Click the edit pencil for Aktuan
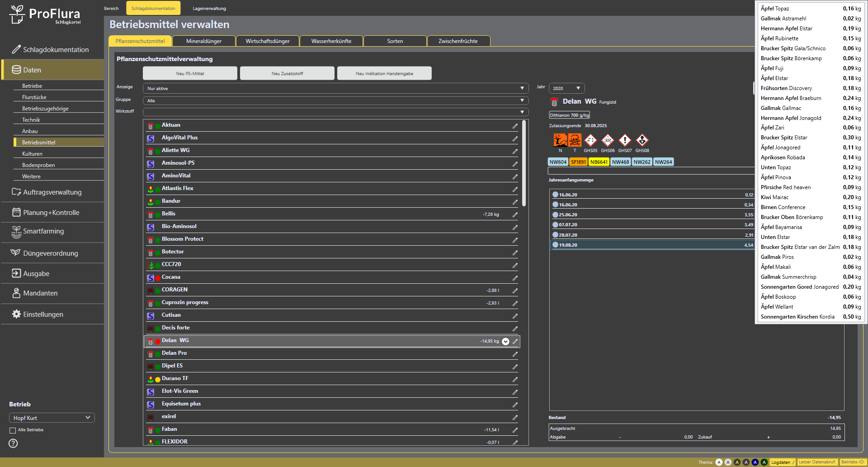 515,126
